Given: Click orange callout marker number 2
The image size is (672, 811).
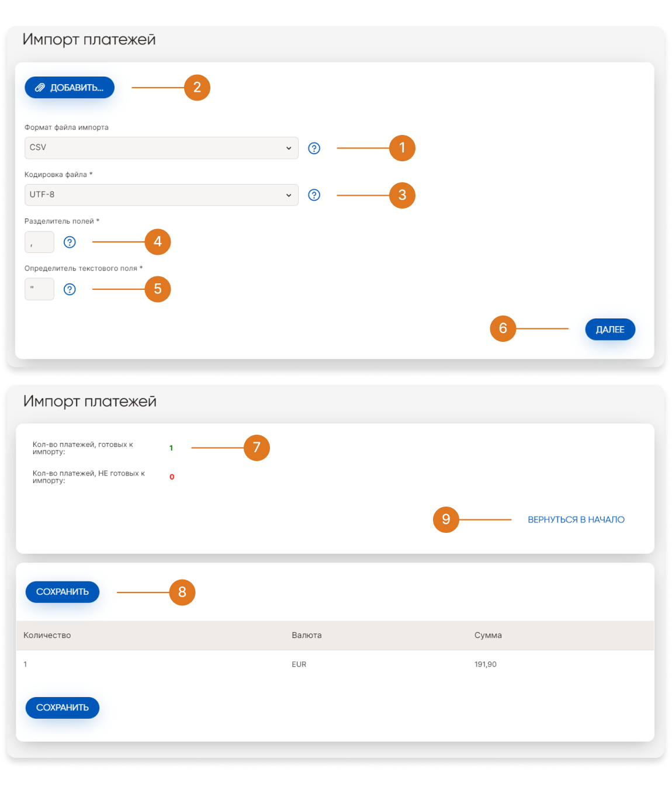Looking at the screenshot, I should pyautogui.click(x=198, y=88).
